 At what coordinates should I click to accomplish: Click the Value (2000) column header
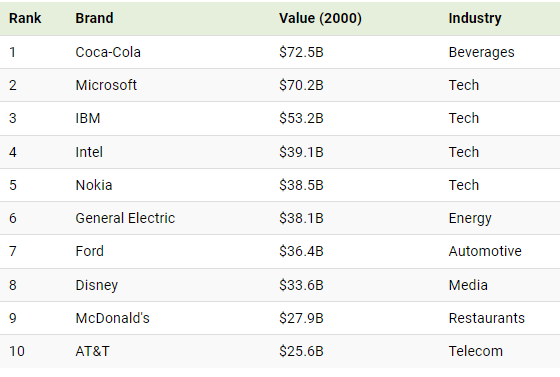(320, 18)
